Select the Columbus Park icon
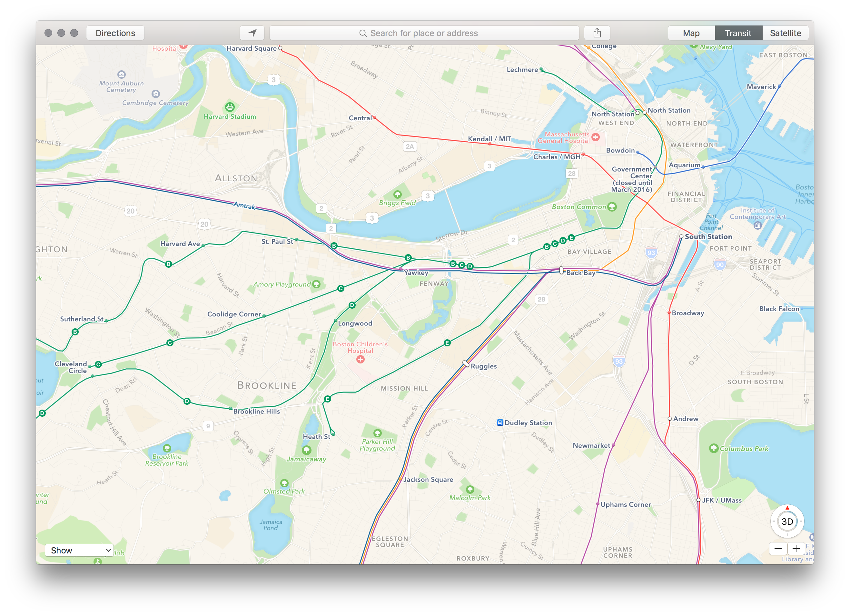Screen dimensions: 850x616 [714, 448]
